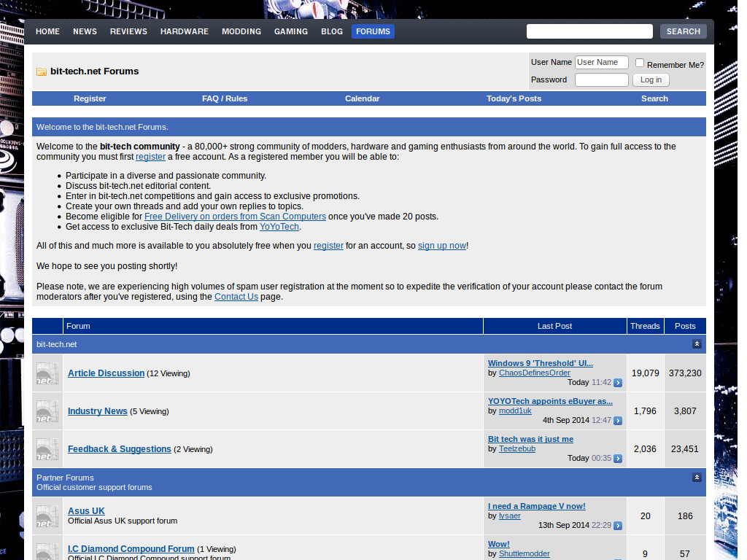Click the sign up now link
747x560 pixels.
click(442, 246)
